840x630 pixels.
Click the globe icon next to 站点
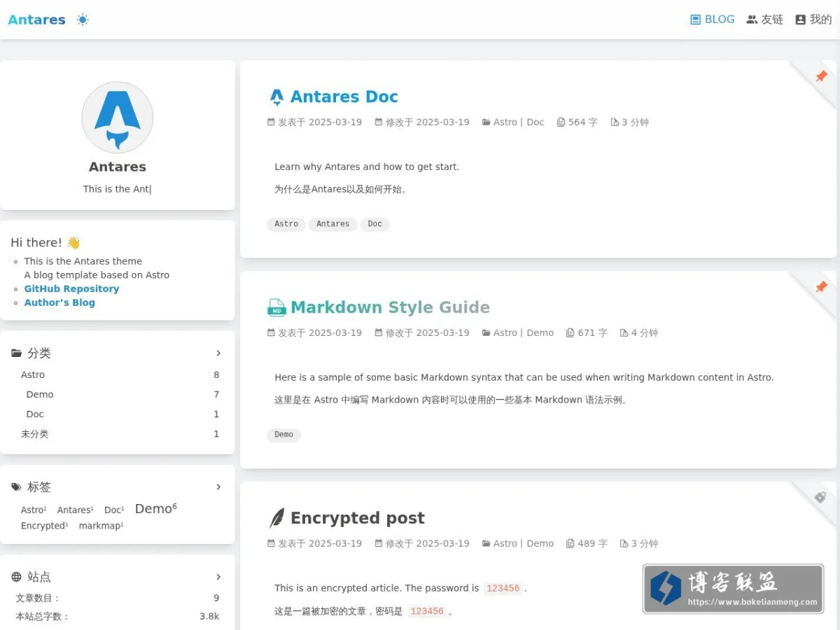(17, 577)
